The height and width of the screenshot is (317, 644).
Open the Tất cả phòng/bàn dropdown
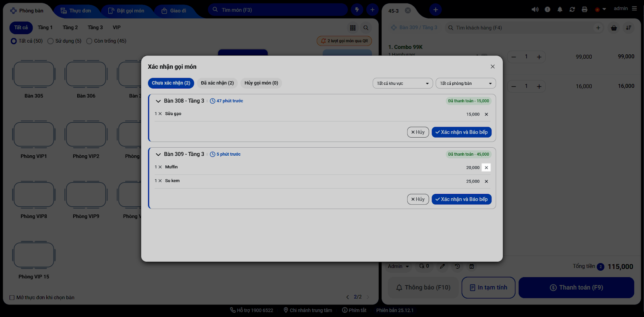(x=466, y=83)
